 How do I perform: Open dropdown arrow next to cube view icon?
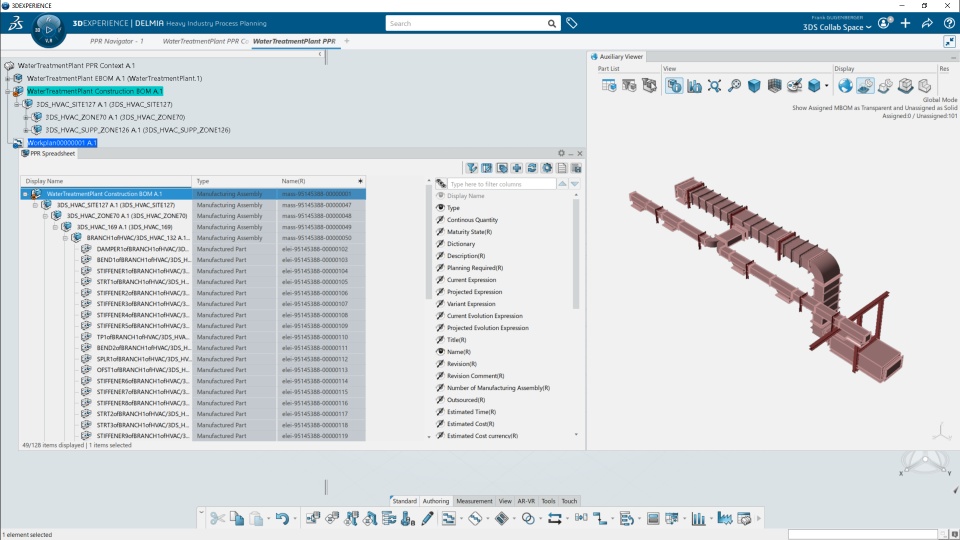[x=827, y=86]
